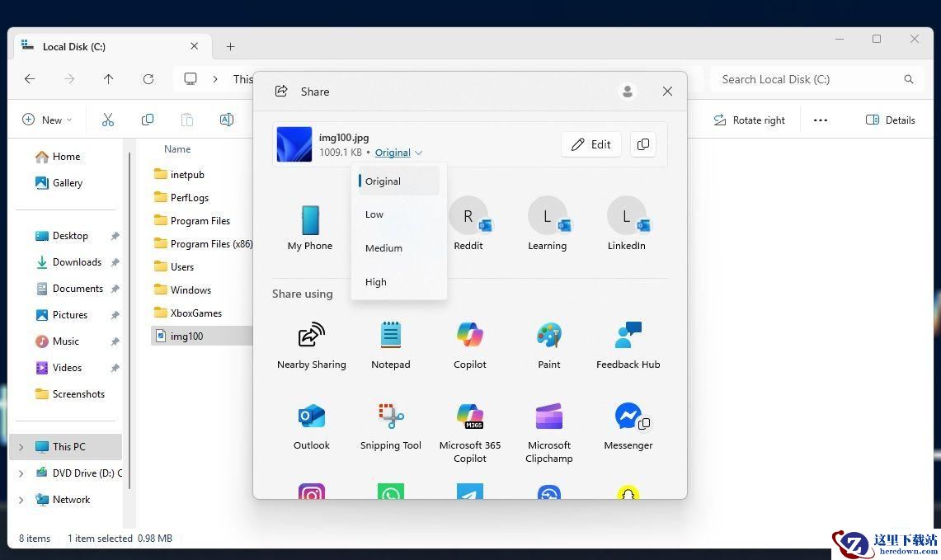Go back with the left arrow
The width and height of the screenshot is (941, 560).
pyautogui.click(x=30, y=78)
